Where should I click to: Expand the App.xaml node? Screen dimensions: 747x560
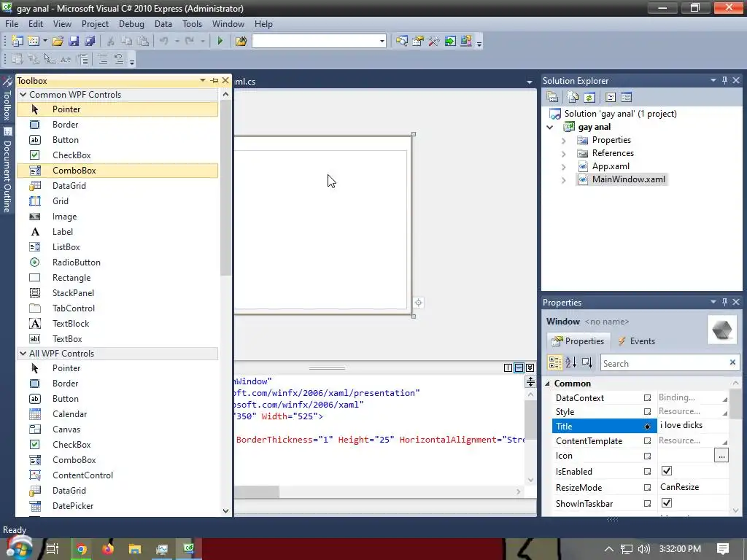click(564, 167)
